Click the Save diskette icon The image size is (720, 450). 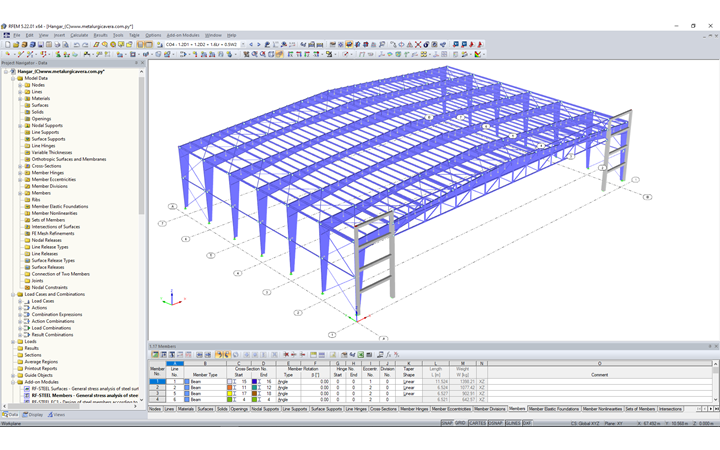coord(40,45)
